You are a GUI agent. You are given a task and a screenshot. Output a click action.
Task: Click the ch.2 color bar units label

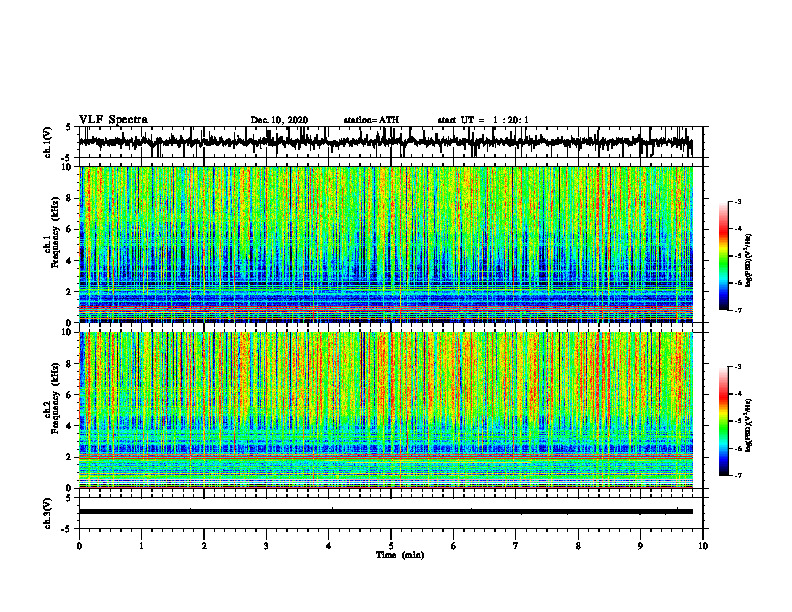(748, 425)
